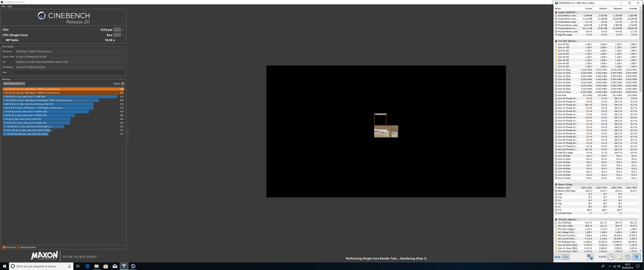Select the Core #0 VID sensor row
The height and width of the screenshot is (270, 644).
pyautogui.click(x=597, y=44)
